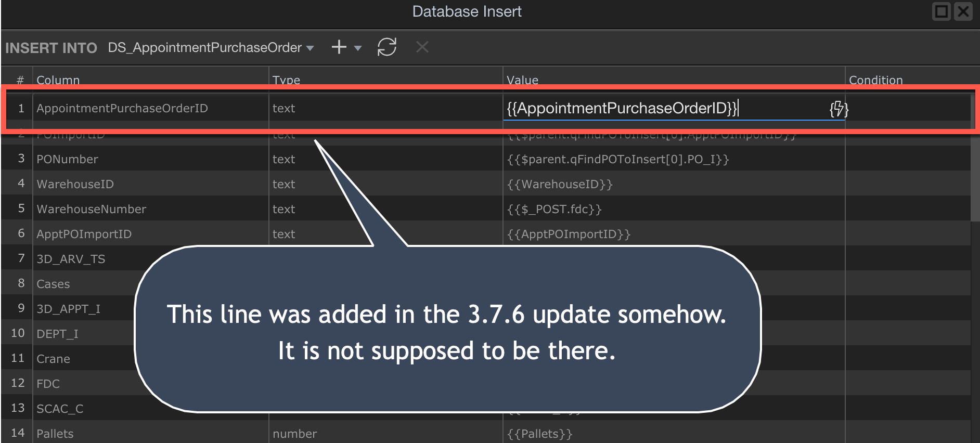Select the PONumber row

pyautogui.click(x=486, y=159)
